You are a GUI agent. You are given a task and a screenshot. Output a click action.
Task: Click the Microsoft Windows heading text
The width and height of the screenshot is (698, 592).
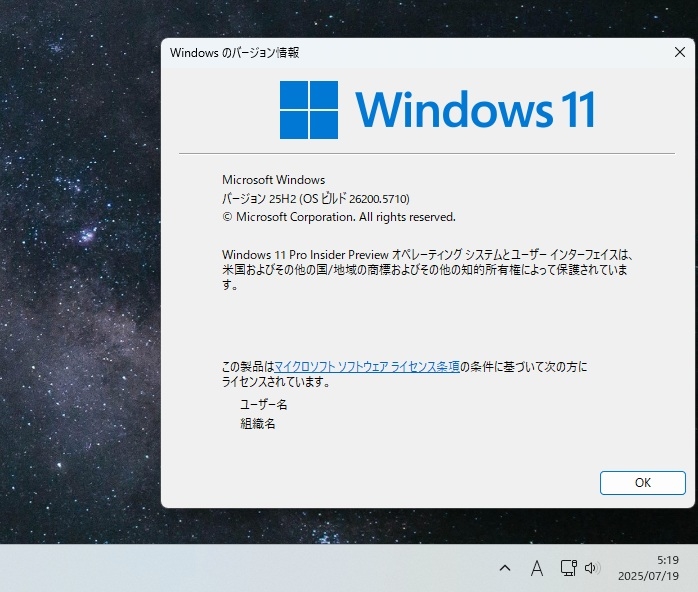coord(273,180)
